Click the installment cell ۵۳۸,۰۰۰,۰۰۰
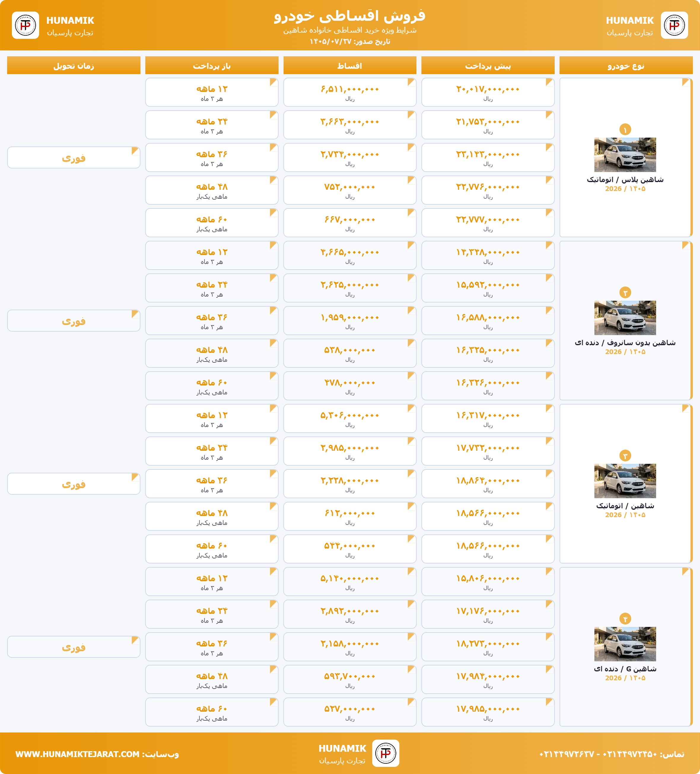 (x=350, y=353)
